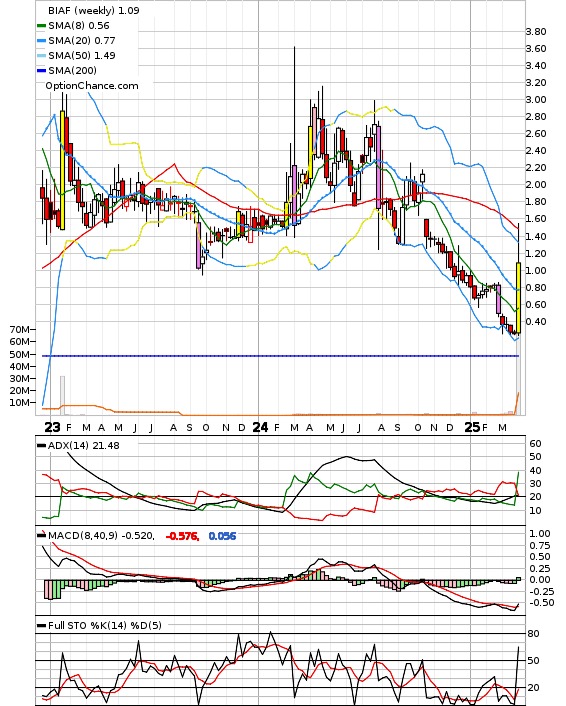Viewport: 566px width, 706px height.
Task: Click the 80 level on stochastic axis
Action: tap(534, 634)
